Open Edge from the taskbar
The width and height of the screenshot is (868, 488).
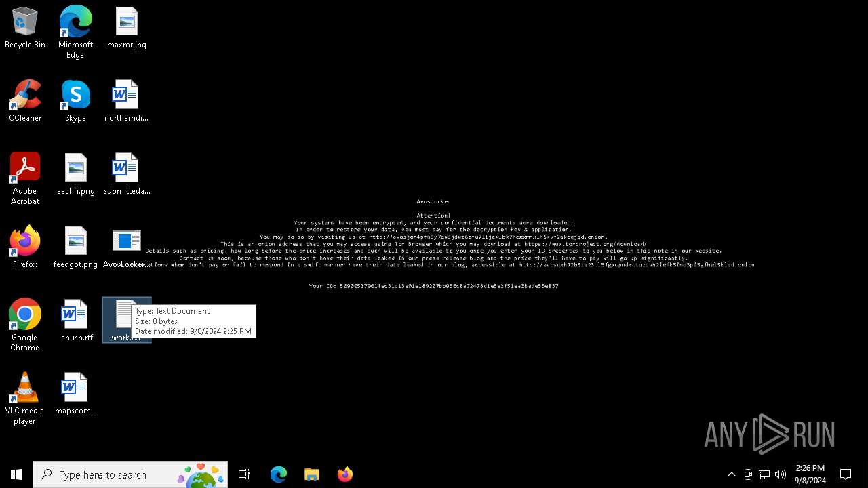279,474
